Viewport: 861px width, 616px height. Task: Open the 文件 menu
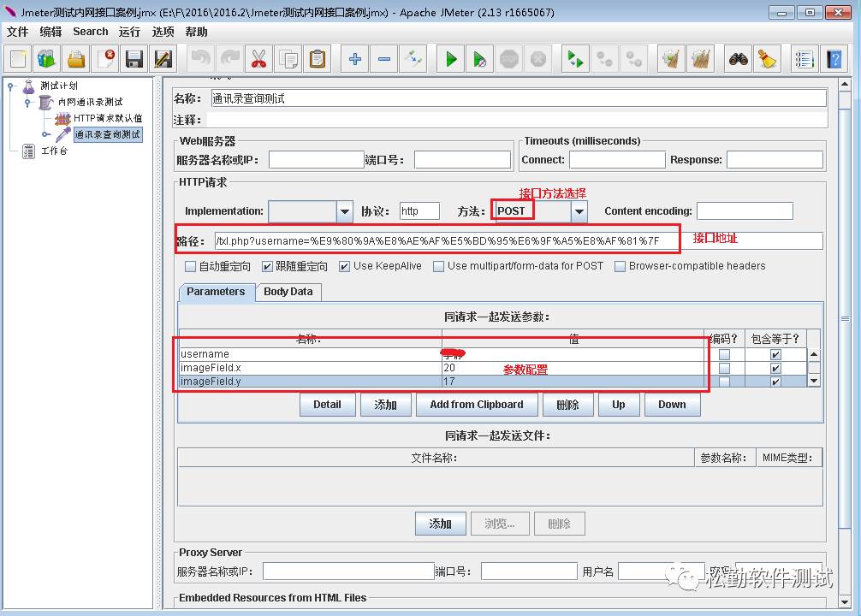click(18, 32)
